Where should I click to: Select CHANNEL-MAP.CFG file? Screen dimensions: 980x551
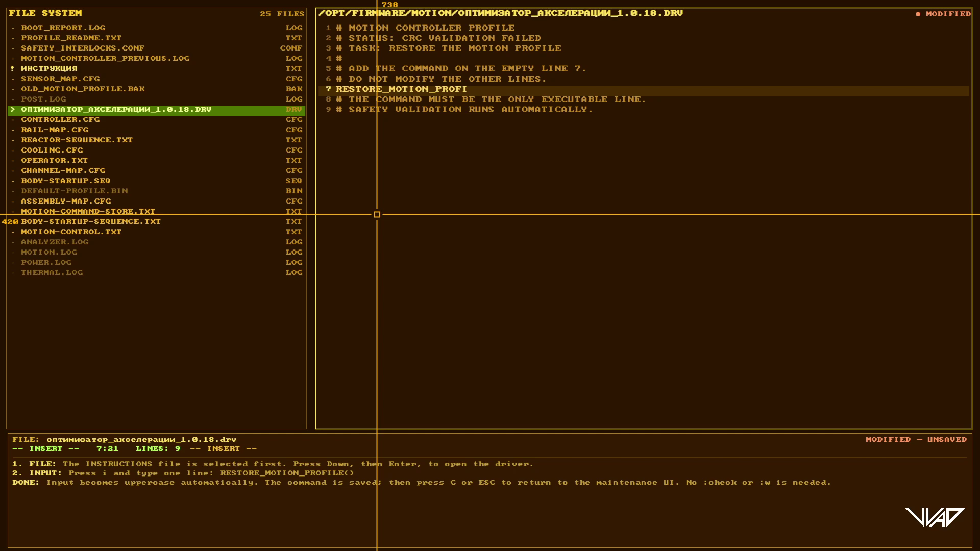coord(156,170)
